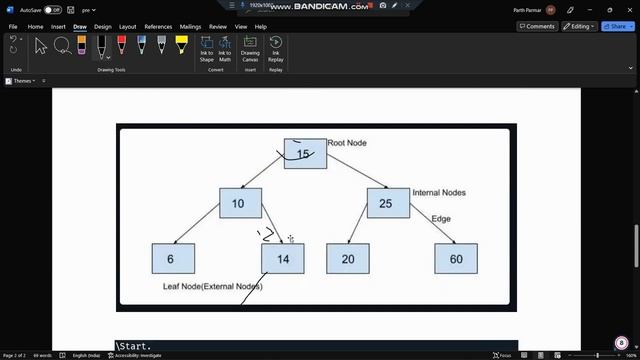Viewport: 640px width, 360px height.
Task: Switch to the View tab
Action: tap(241, 27)
